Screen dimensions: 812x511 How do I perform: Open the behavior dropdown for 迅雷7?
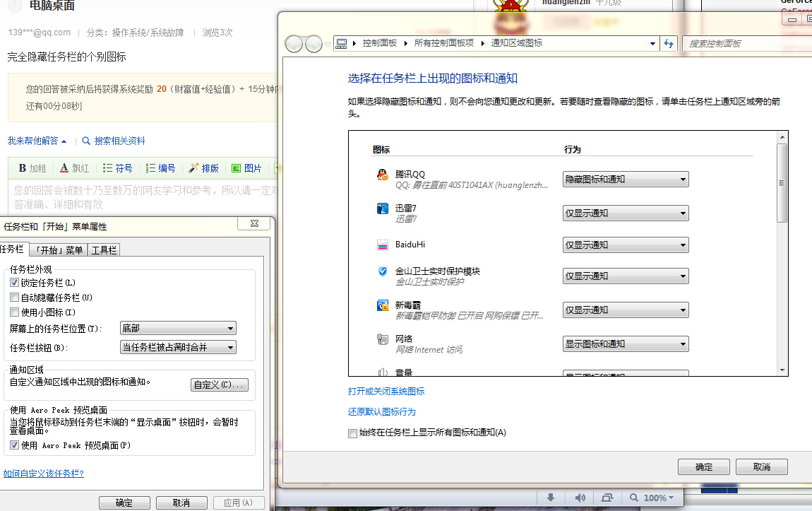coord(626,213)
